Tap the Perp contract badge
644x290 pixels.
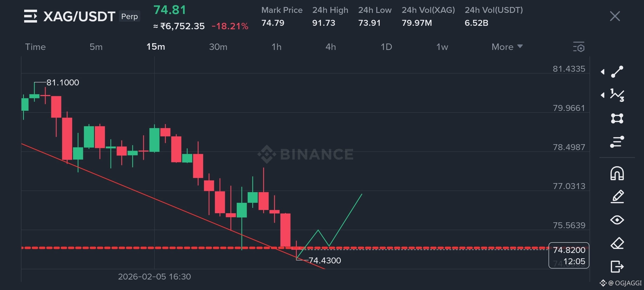coord(130,16)
